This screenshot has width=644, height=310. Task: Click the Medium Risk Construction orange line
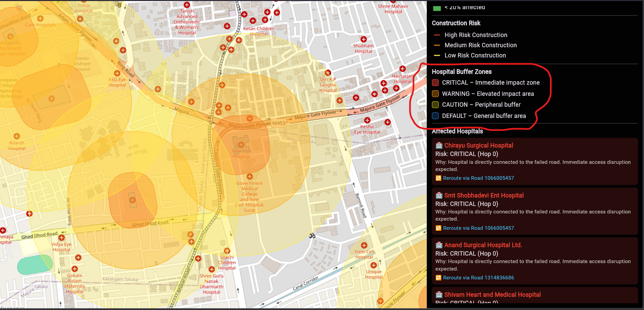click(437, 45)
